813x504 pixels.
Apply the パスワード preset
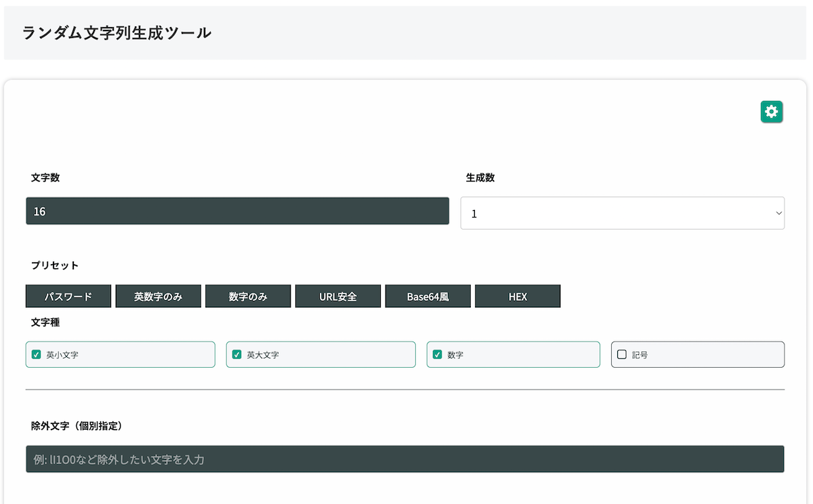tap(68, 296)
